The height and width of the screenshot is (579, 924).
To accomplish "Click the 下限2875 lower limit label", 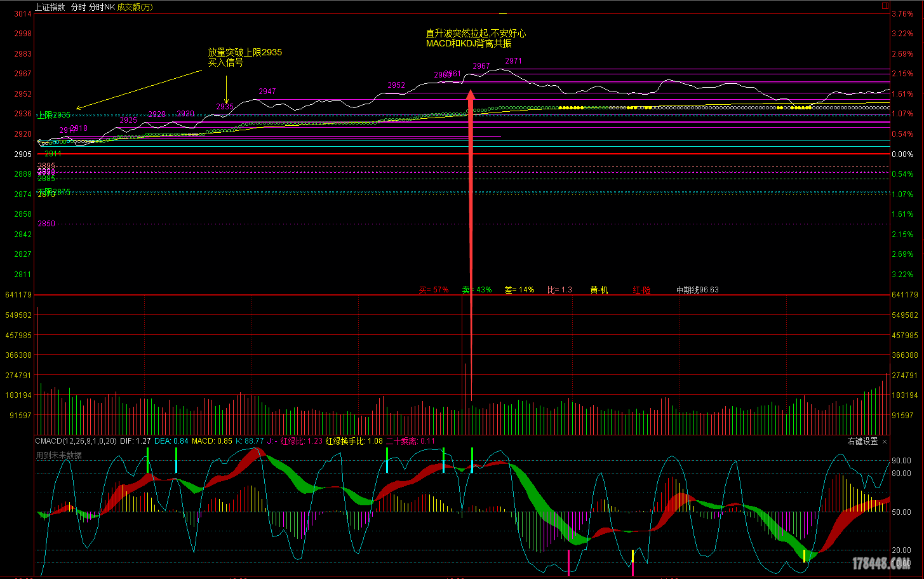I will click(54, 192).
